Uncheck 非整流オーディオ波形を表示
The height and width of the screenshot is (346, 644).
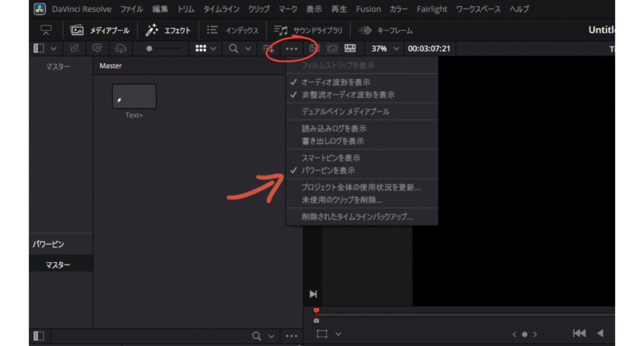[x=348, y=95]
